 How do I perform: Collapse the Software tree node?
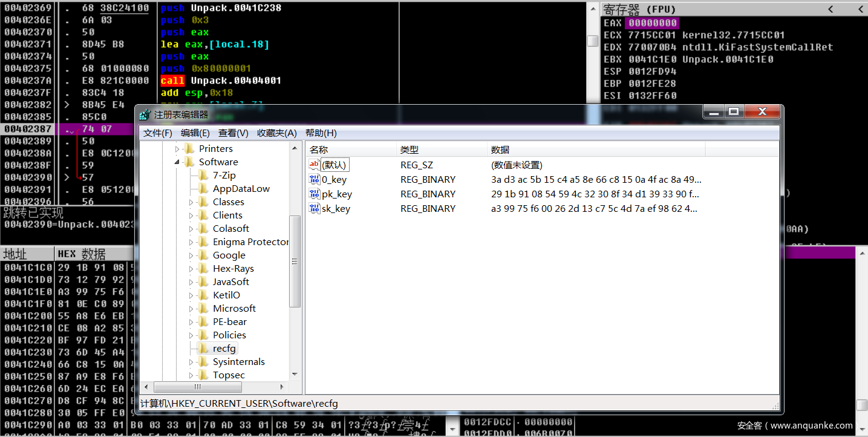pyautogui.click(x=178, y=162)
